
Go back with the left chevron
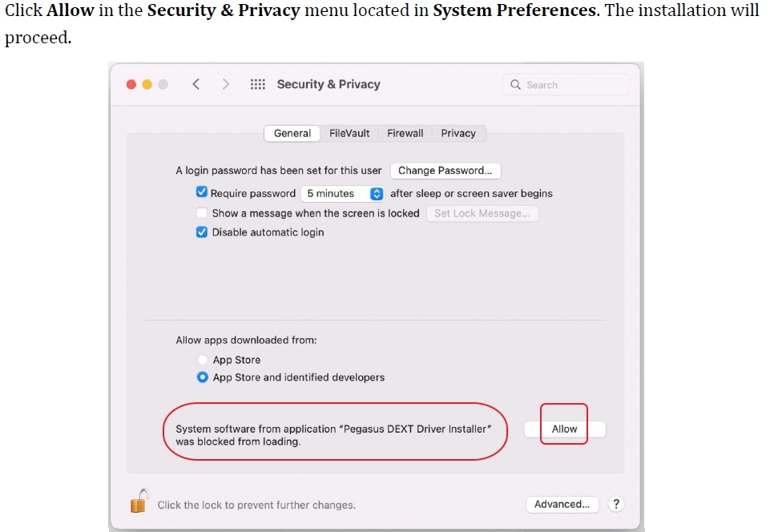click(x=196, y=84)
